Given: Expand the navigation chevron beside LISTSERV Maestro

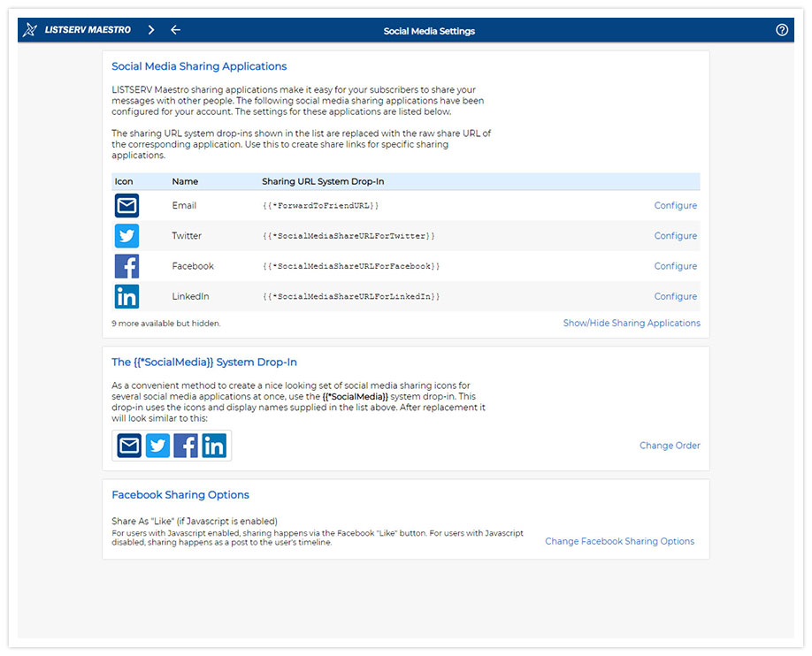Looking at the screenshot, I should click(x=150, y=30).
